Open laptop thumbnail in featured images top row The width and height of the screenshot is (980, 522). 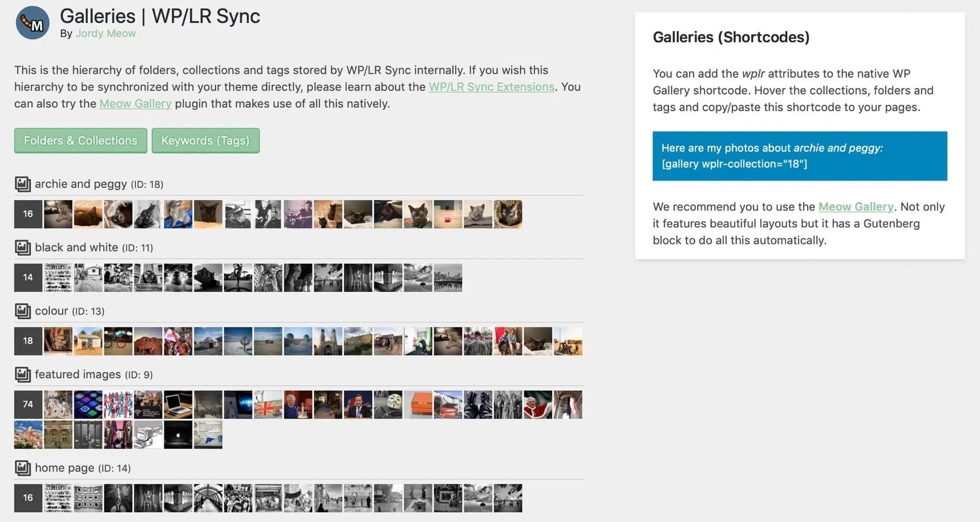[x=178, y=405]
